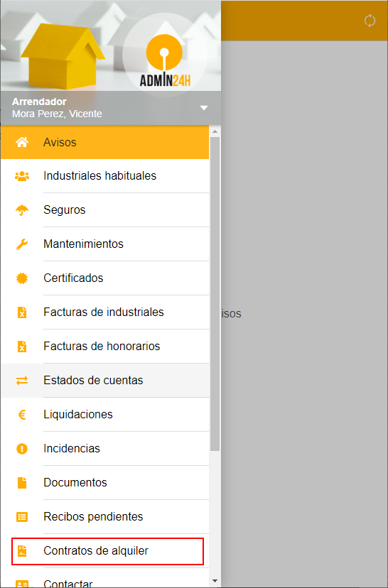The image size is (388, 588).
Task: Click the ADMIN24H logo
Action: tap(165, 60)
